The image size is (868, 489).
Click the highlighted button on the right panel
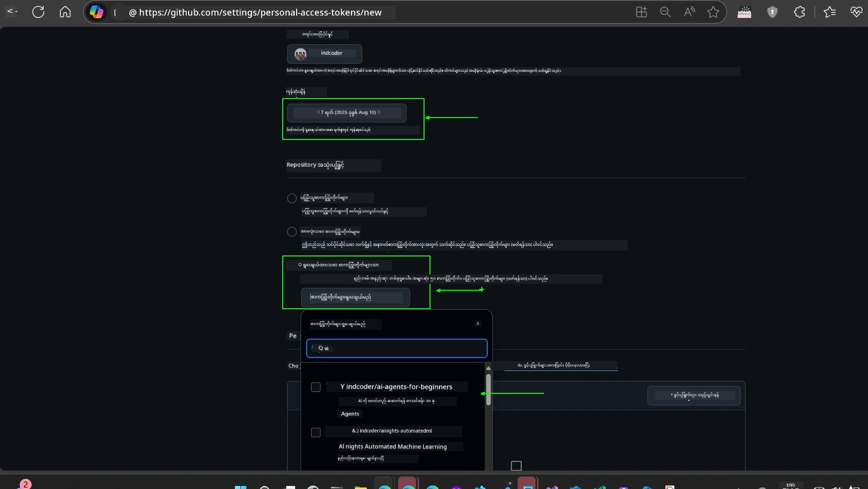693,395
